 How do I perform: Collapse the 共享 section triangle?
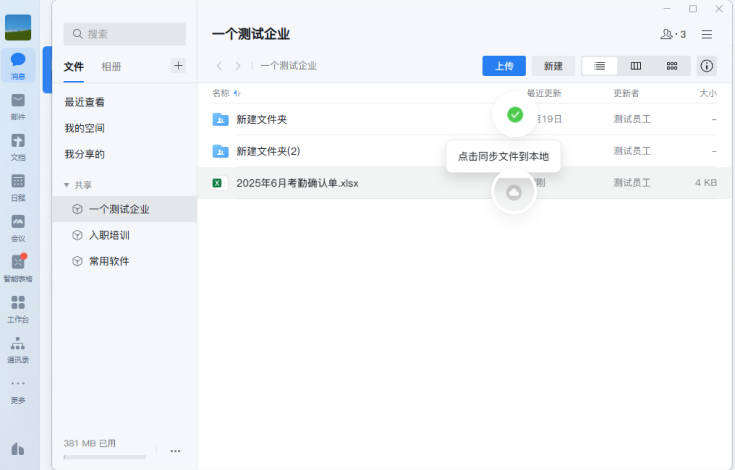tap(67, 185)
